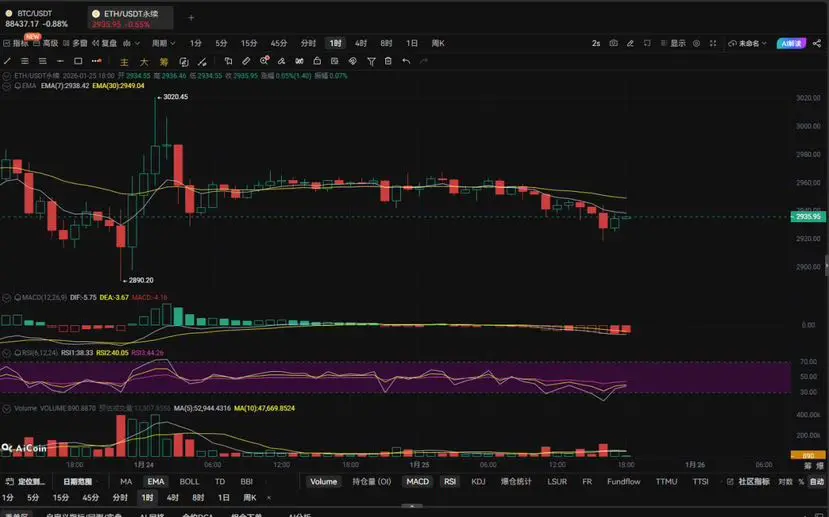The image size is (829, 517).
Task: Click the undo arrow in drawing toolbar
Action: tap(406, 61)
